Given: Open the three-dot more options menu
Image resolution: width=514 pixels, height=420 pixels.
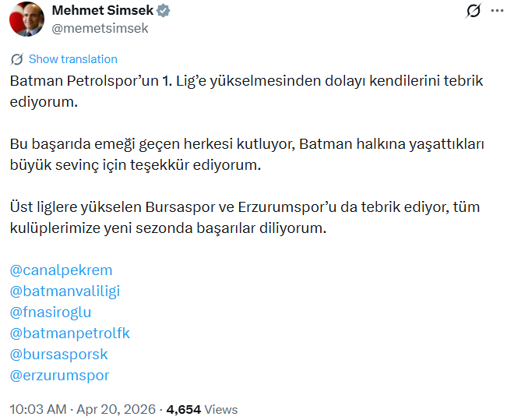Looking at the screenshot, I should [x=496, y=12].
